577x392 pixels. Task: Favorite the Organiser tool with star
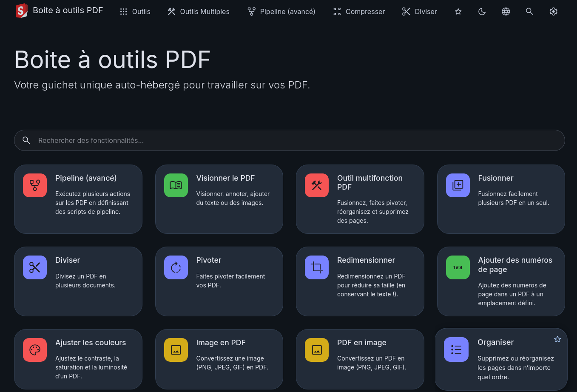coord(557,339)
